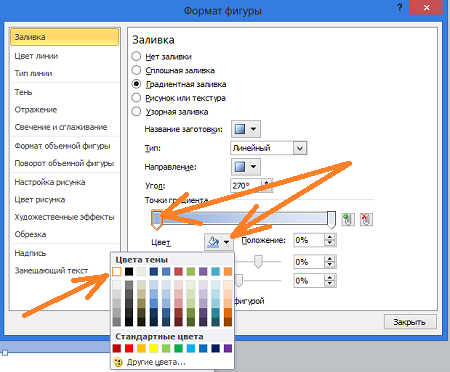This screenshot has height=372, width=450.
Task: Expand the Цвет dropdown arrow
Action: (x=227, y=242)
